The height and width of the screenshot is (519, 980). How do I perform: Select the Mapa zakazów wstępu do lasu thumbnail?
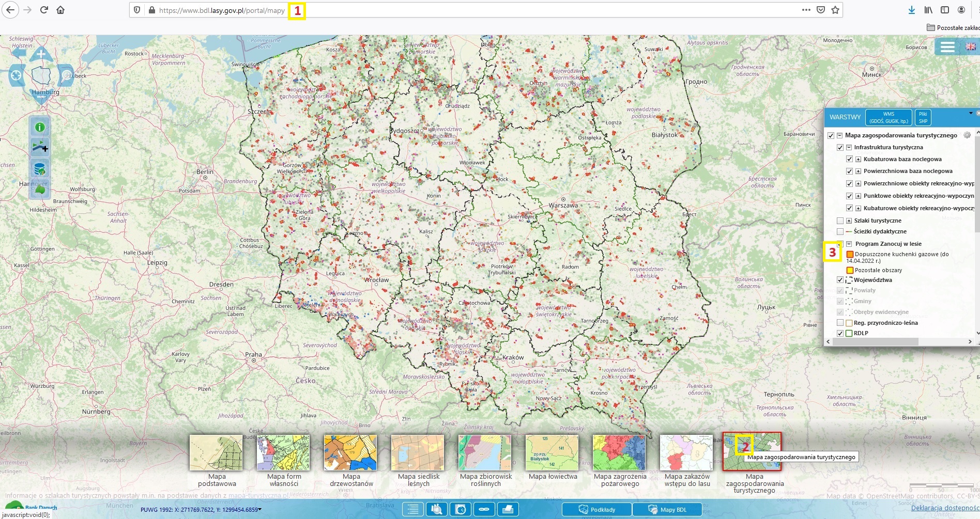coord(686,452)
